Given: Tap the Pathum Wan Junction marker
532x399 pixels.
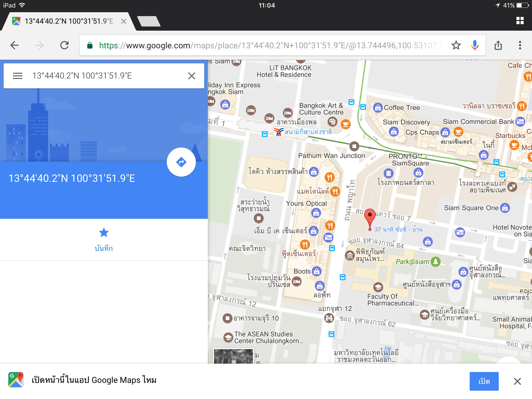Looking at the screenshot, I should tap(354, 146).
